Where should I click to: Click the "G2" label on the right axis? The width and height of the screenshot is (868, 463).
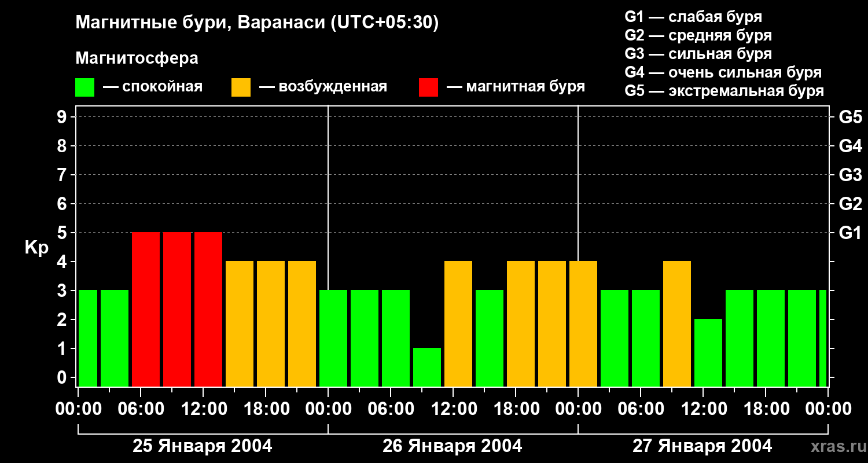(x=850, y=204)
